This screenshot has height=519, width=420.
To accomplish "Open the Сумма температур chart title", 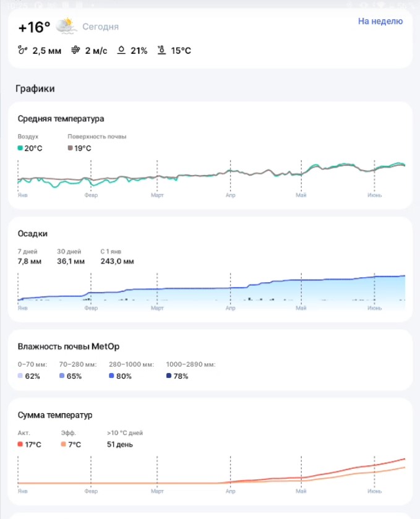I will (55, 415).
